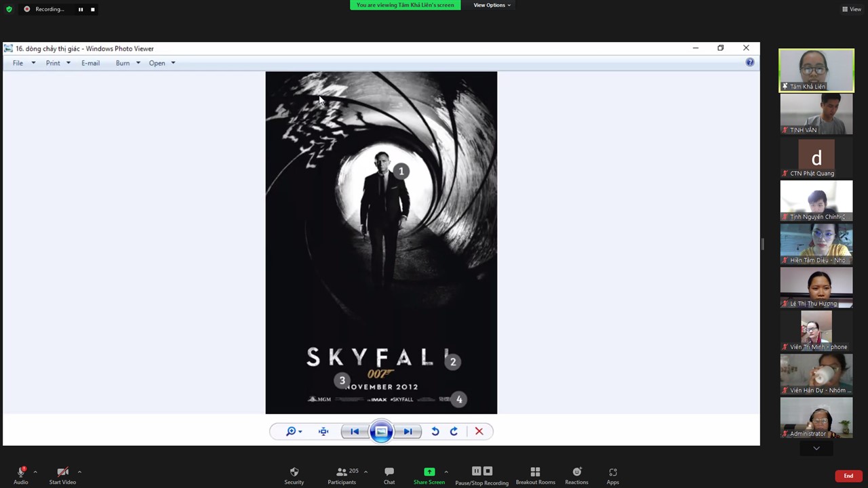Stop the Zoom recording from bottom toolbar
Screen dimensions: 868x488
coord(488,471)
